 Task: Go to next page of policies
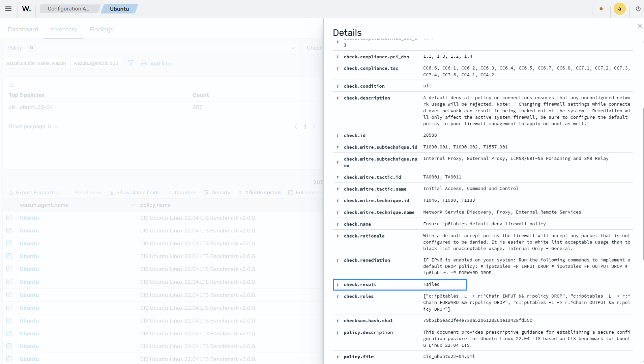tap(314, 127)
